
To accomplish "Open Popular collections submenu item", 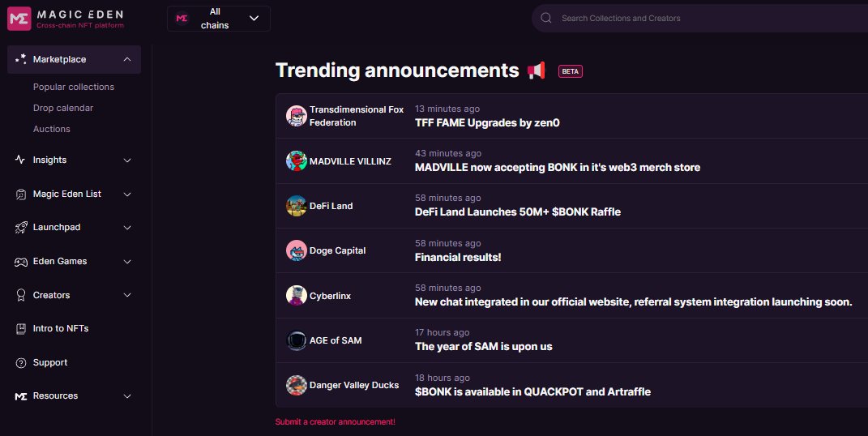I will tap(74, 87).
